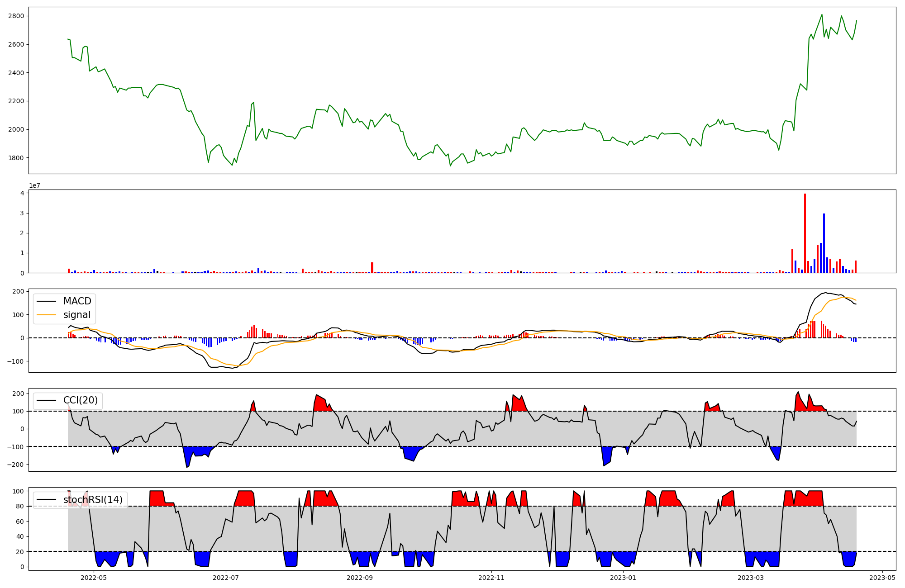Click the MACD legend label

77,301
